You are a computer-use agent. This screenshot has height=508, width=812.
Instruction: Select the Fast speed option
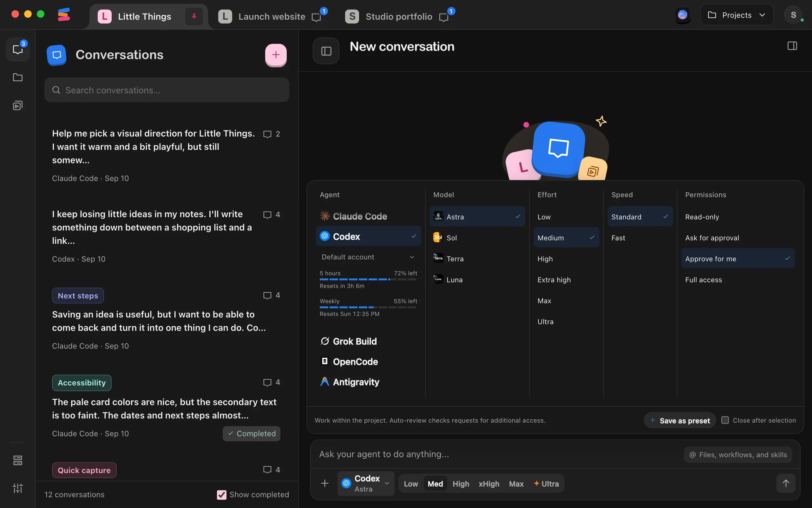(640, 238)
